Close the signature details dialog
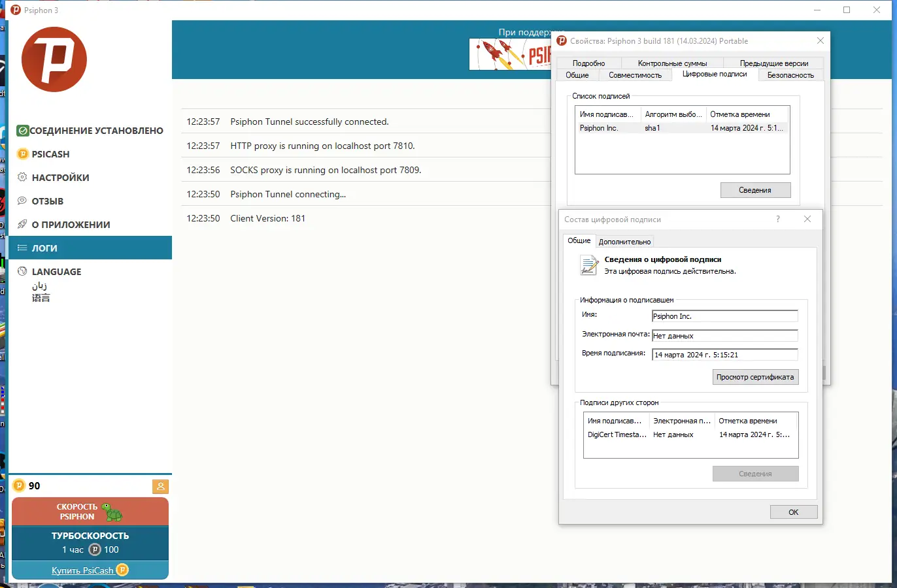Screen dimensions: 897x588 [x=807, y=219]
